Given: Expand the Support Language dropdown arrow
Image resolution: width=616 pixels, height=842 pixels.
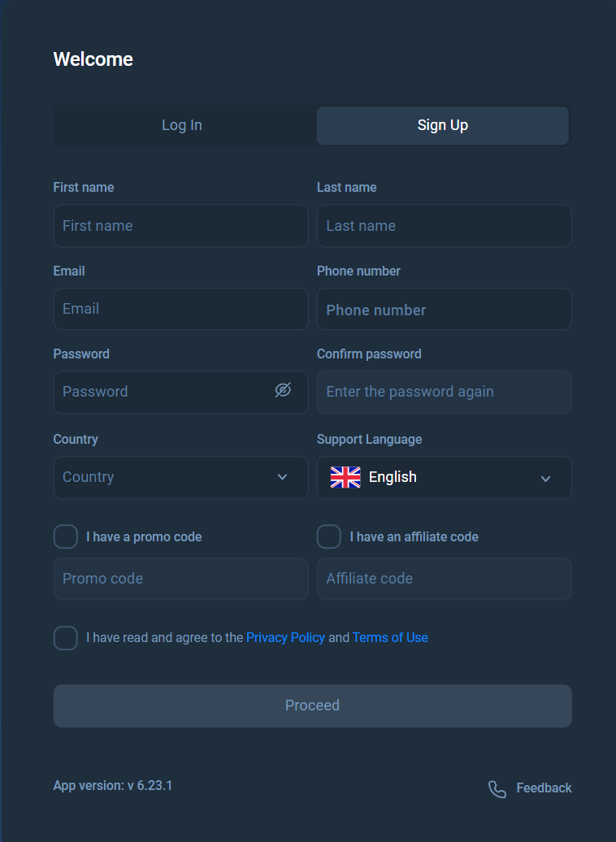Looking at the screenshot, I should pos(546,478).
